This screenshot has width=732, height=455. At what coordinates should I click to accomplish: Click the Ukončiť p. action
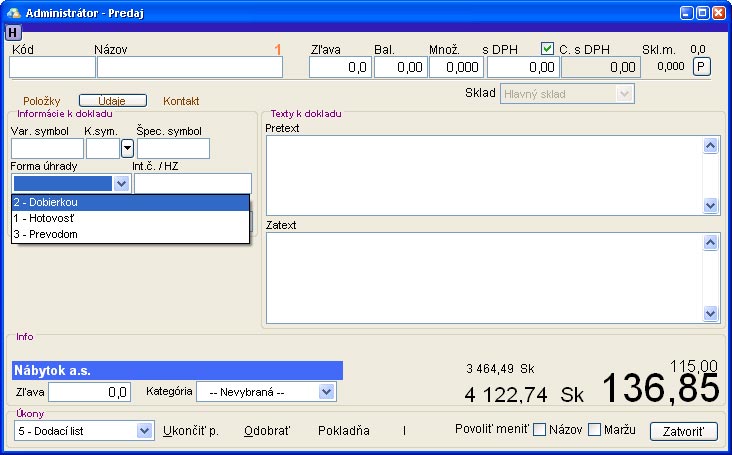[191, 431]
